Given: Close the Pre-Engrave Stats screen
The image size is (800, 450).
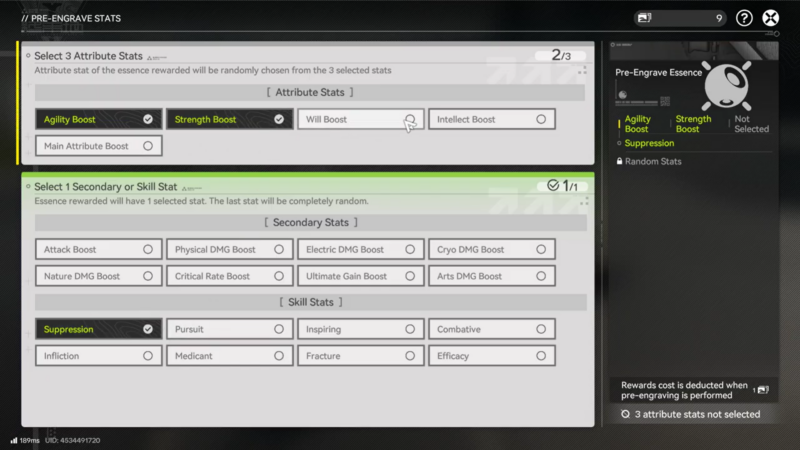Looking at the screenshot, I should pyautogui.click(x=771, y=18).
